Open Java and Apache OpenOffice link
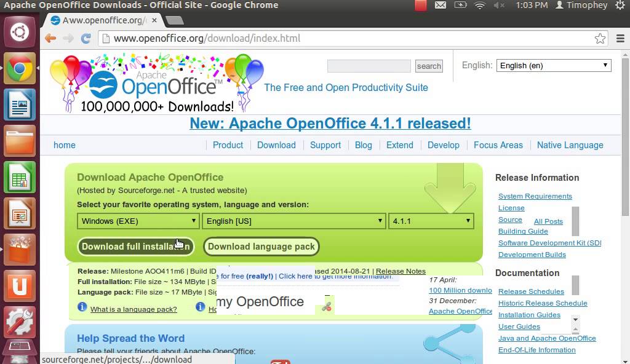This screenshot has height=364, width=630. 547,338
